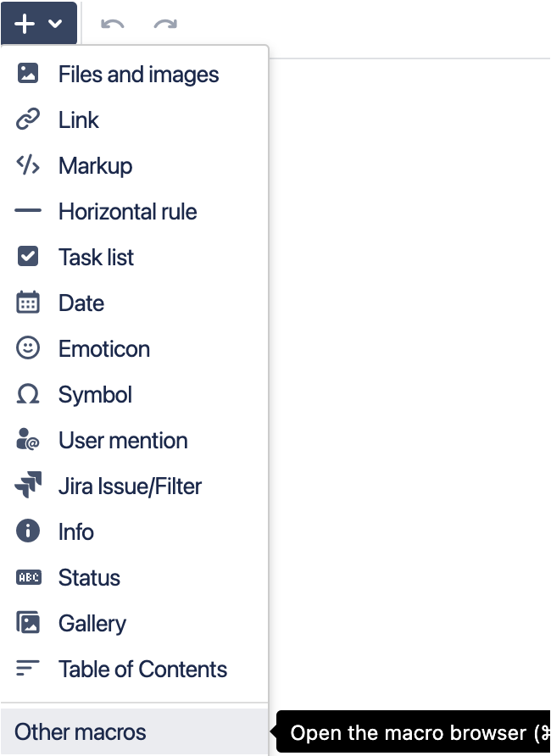Insert a Task list
Screen dimensions: 551x756
pos(96,257)
